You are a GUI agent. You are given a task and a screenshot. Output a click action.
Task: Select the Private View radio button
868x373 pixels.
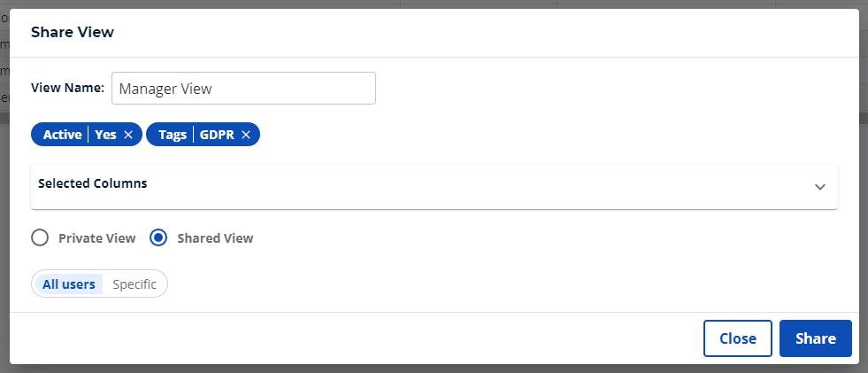pos(40,237)
